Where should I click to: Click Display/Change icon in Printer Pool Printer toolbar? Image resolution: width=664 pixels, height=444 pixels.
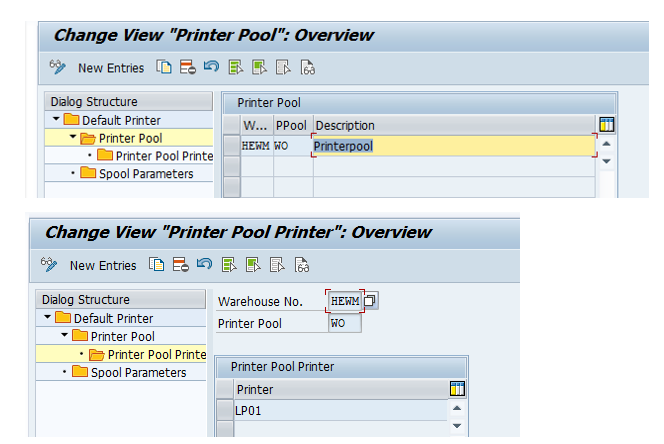(49, 264)
